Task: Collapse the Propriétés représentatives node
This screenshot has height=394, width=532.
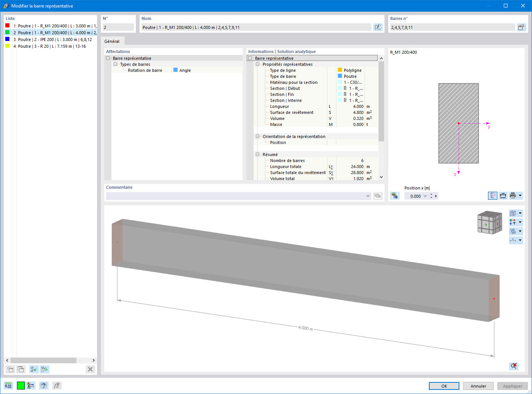Action: (258, 64)
